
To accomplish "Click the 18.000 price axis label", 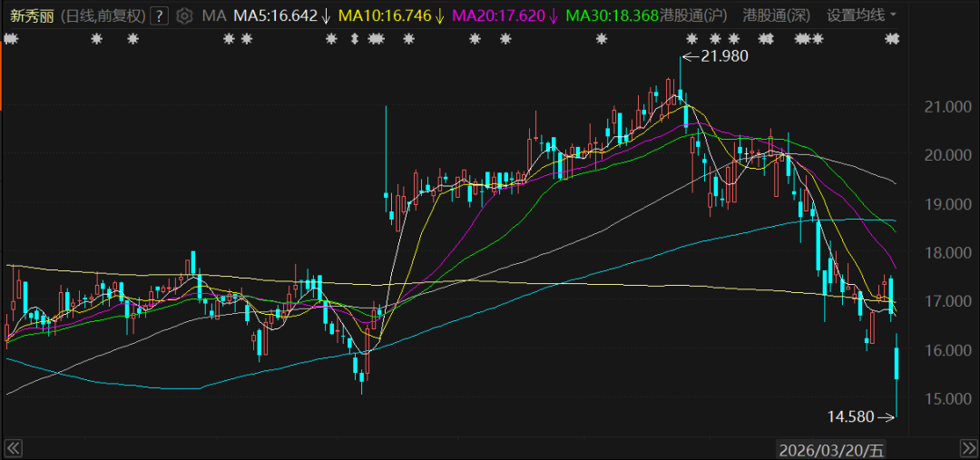I will (x=947, y=252).
